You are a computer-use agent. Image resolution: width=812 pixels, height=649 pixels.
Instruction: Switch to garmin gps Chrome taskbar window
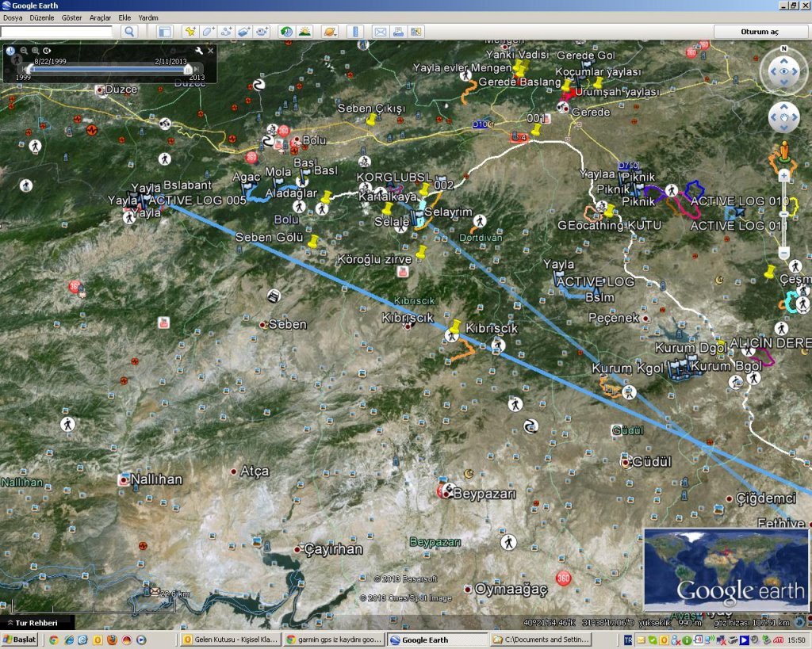(334, 639)
